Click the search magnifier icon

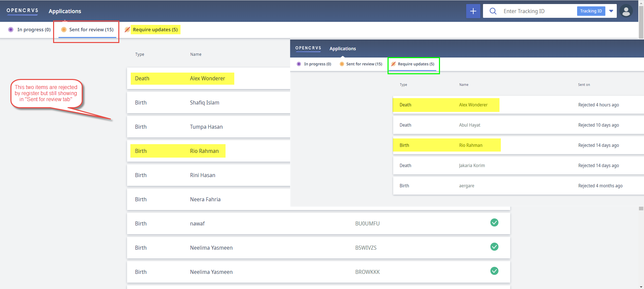[x=493, y=11]
